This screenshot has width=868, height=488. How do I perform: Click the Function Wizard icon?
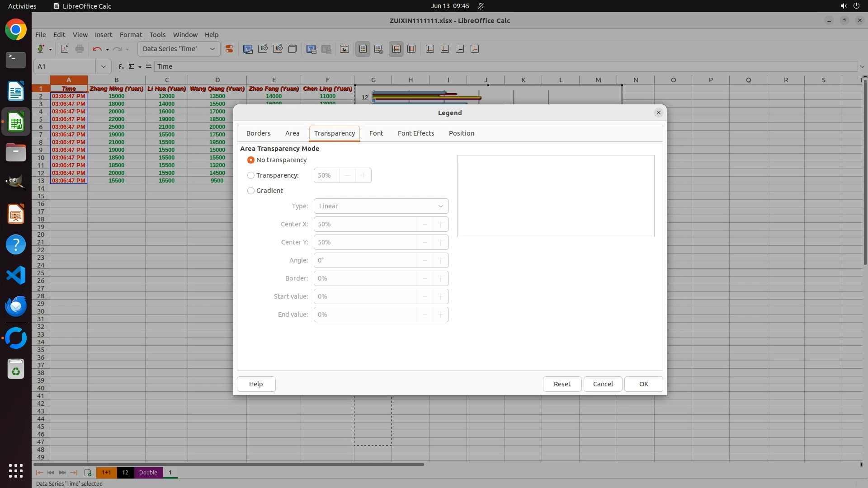coord(121,66)
